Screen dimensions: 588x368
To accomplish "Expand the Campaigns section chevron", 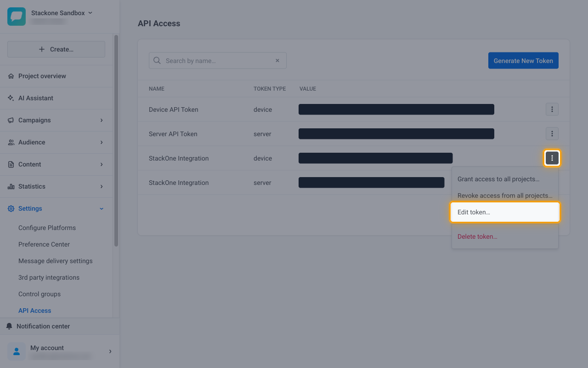I will click(102, 120).
